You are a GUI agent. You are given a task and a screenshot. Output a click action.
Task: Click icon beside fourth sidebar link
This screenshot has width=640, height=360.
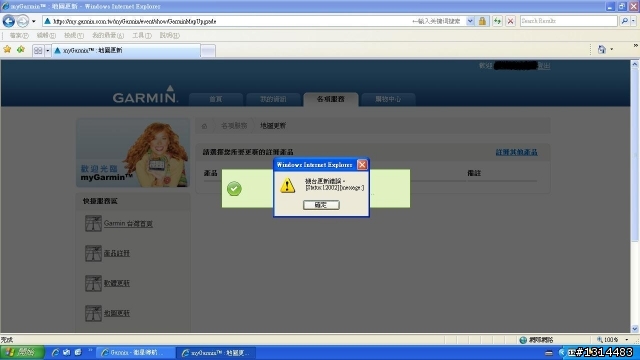(93, 313)
